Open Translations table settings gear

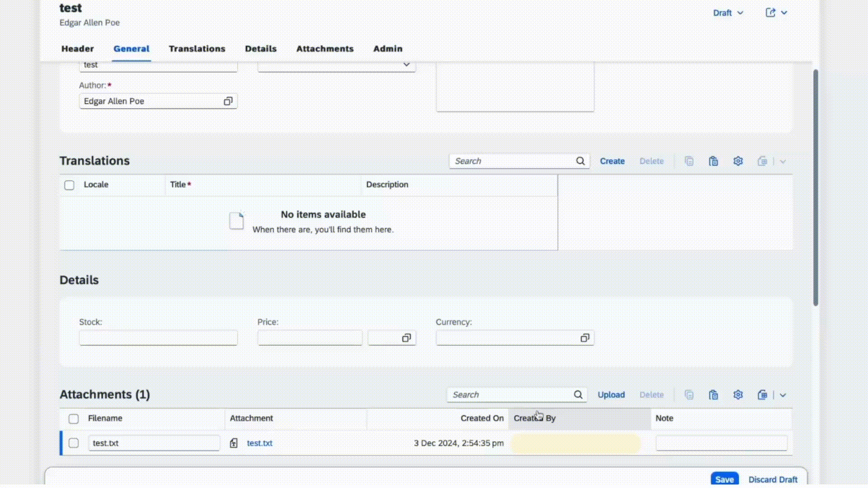[738, 161]
